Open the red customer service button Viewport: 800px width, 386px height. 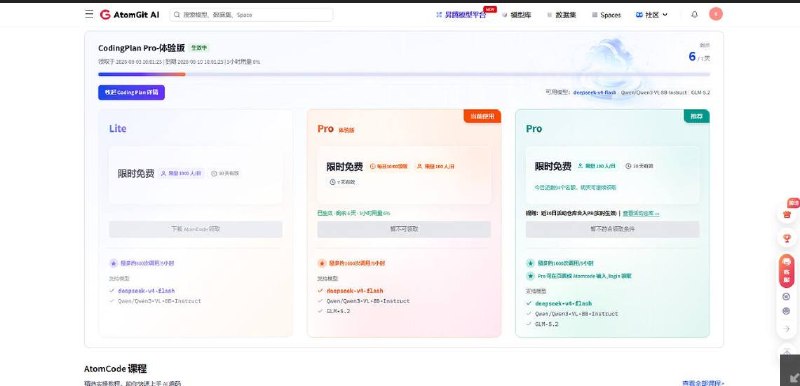pyautogui.click(x=786, y=271)
